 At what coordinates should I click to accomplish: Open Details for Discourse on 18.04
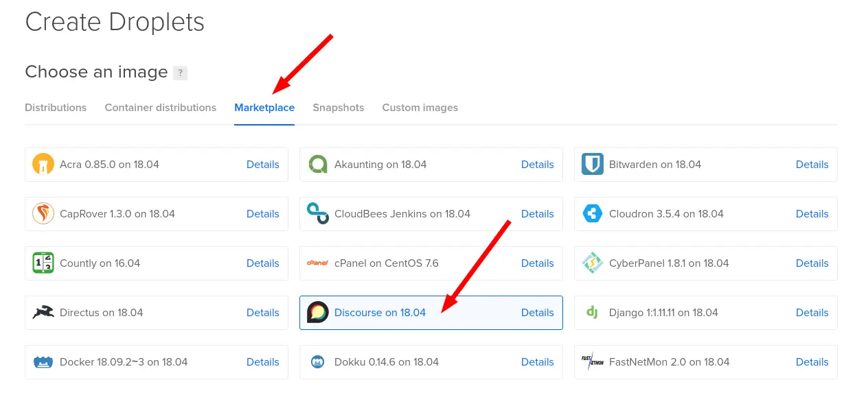pos(537,313)
